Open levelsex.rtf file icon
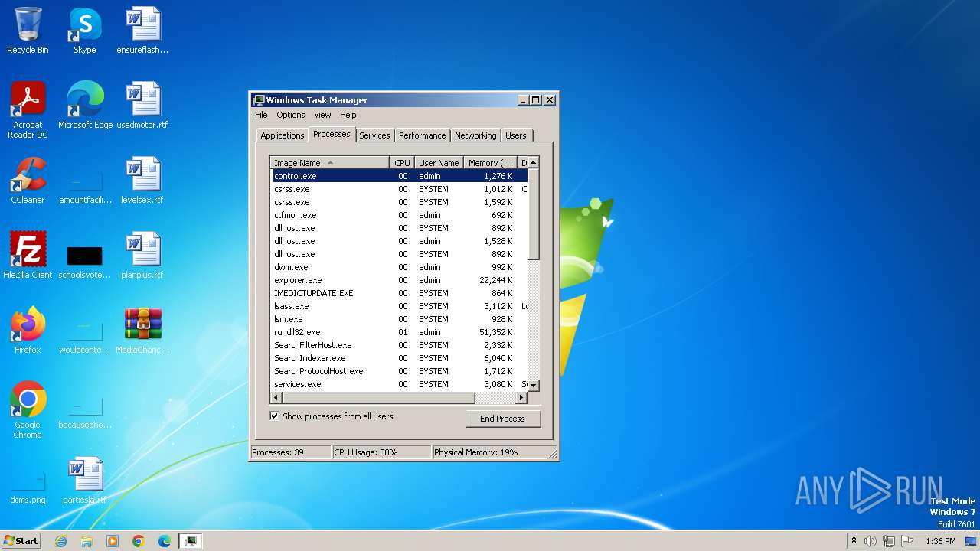This screenshot has width=980, height=551. pyautogui.click(x=142, y=181)
